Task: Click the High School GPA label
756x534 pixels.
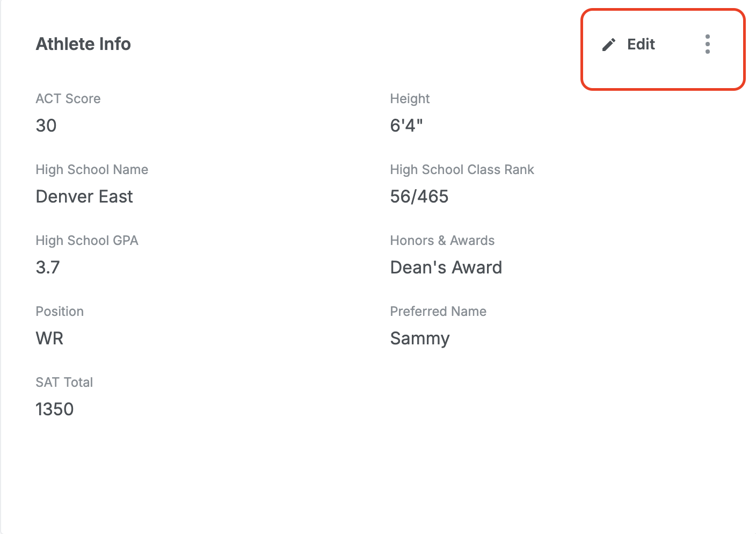Action: point(87,241)
